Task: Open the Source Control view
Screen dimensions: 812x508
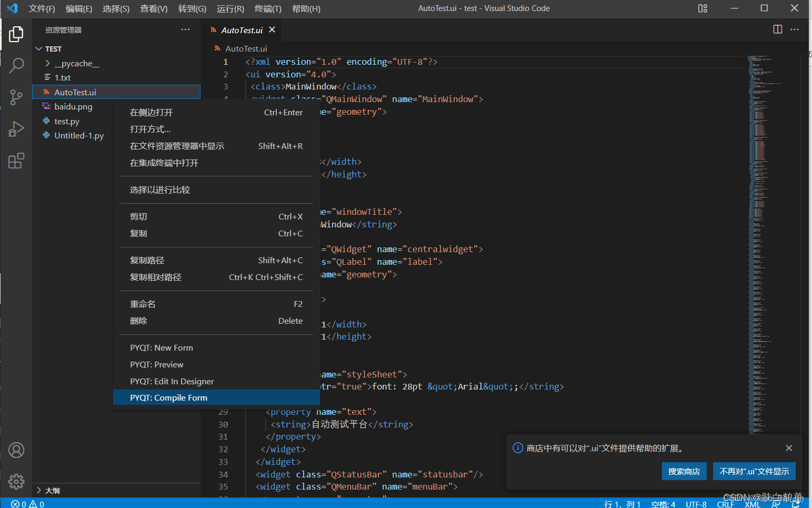Action: 16,97
